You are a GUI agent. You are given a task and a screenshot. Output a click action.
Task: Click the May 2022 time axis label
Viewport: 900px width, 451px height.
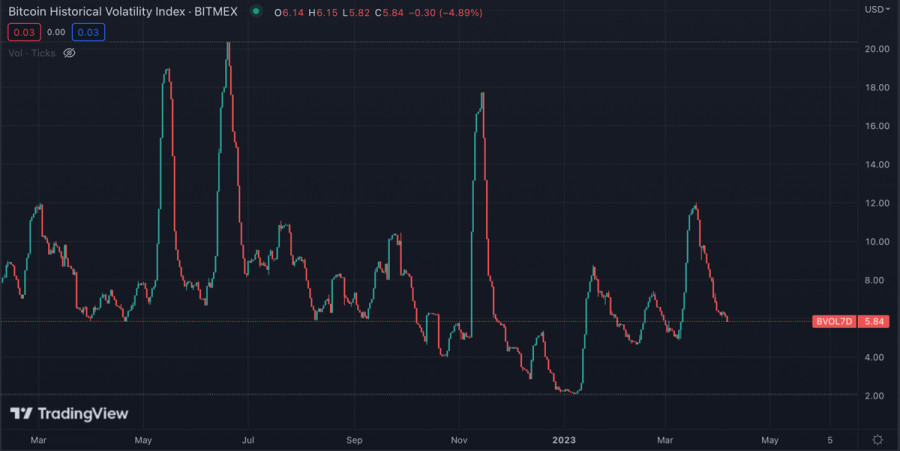143,440
